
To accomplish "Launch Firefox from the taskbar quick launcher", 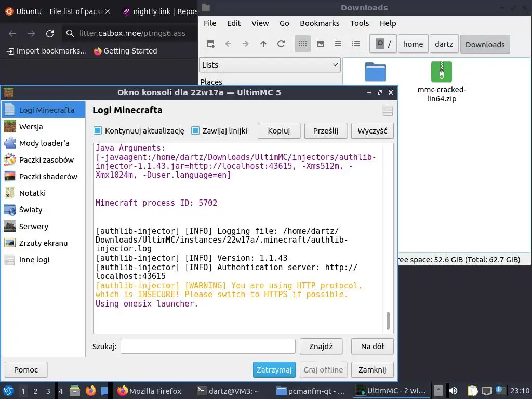I will pos(90,391).
